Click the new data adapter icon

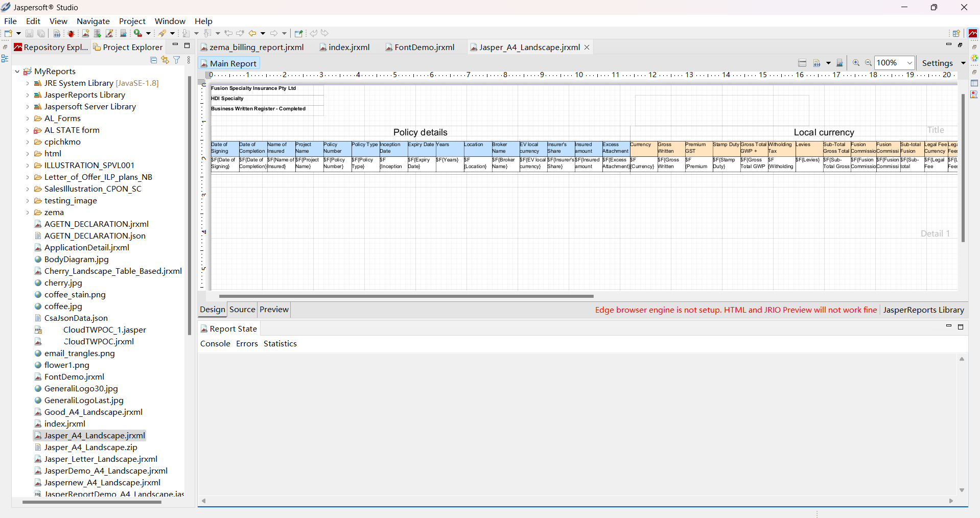[98, 33]
